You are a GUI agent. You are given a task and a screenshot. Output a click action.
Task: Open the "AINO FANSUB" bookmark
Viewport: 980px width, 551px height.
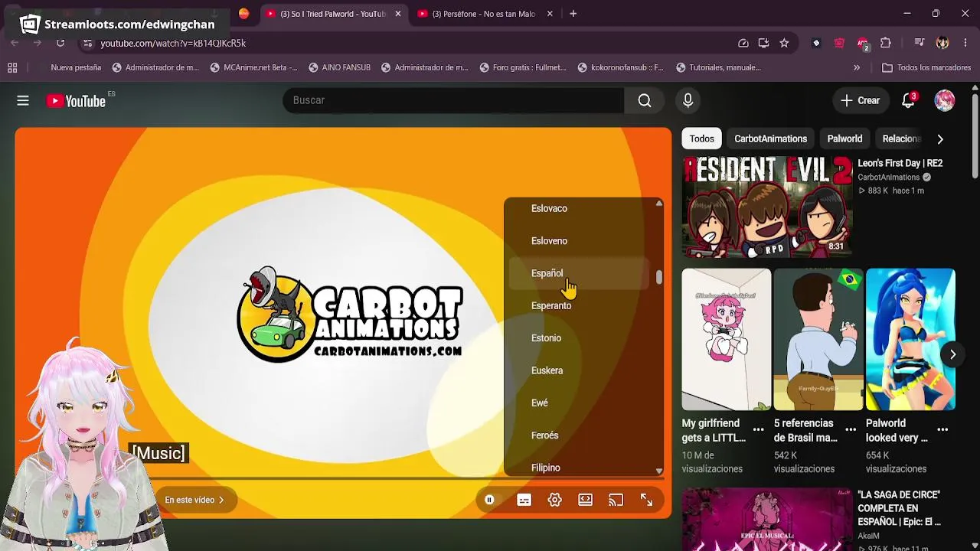pos(340,67)
